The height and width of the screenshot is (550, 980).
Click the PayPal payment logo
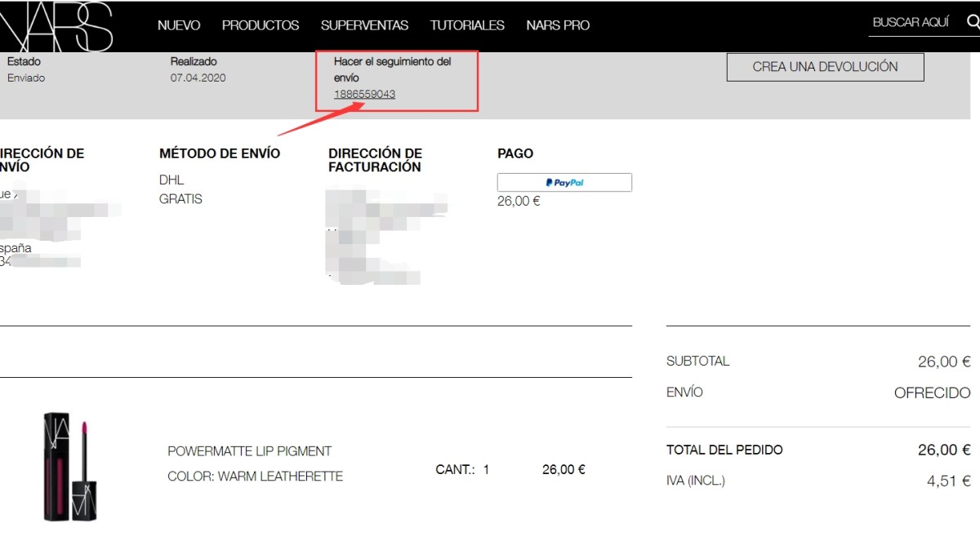[x=564, y=183]
